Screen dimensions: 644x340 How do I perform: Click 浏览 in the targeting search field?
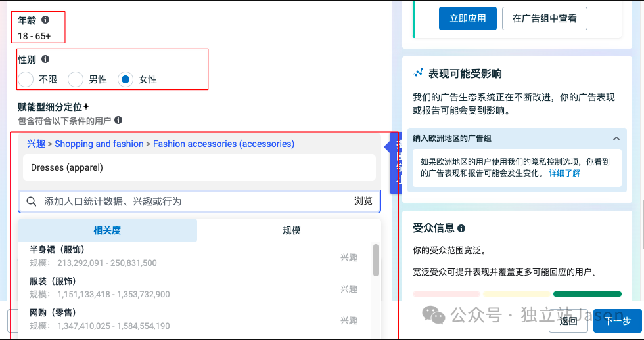pos(363,201)
